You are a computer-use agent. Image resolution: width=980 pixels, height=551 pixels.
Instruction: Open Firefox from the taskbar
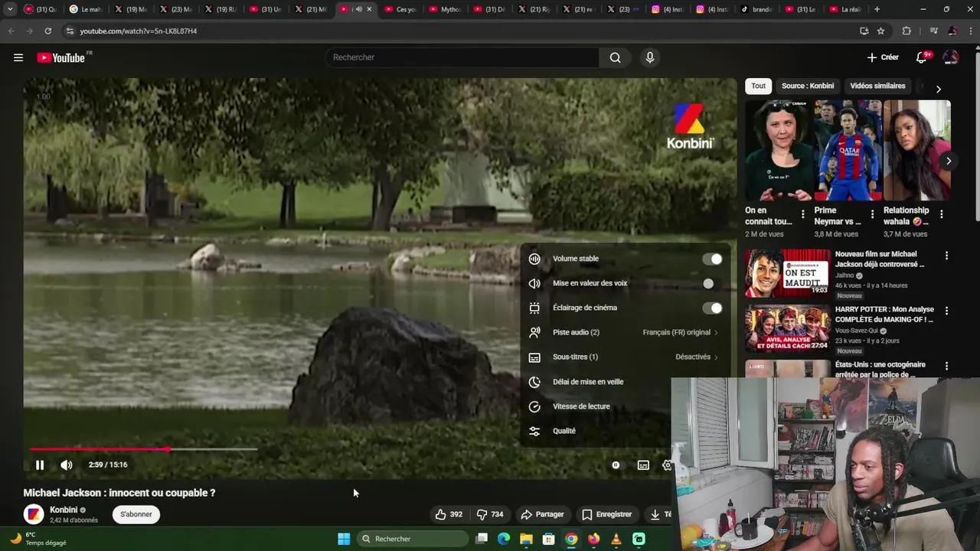(x=593, y=539)
